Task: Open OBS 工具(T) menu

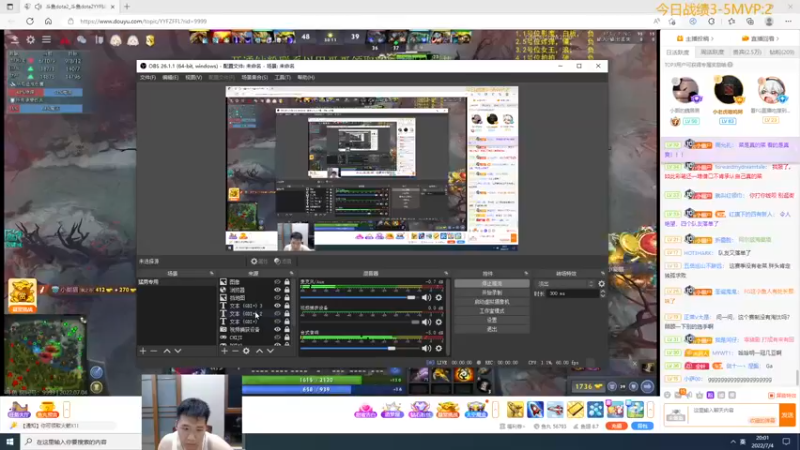Action: point(282,78)
